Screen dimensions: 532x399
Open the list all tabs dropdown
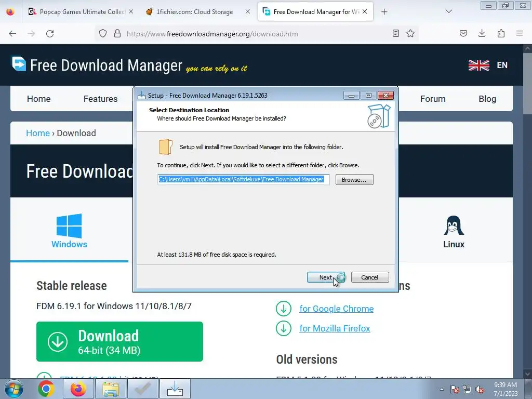(448, 11)
